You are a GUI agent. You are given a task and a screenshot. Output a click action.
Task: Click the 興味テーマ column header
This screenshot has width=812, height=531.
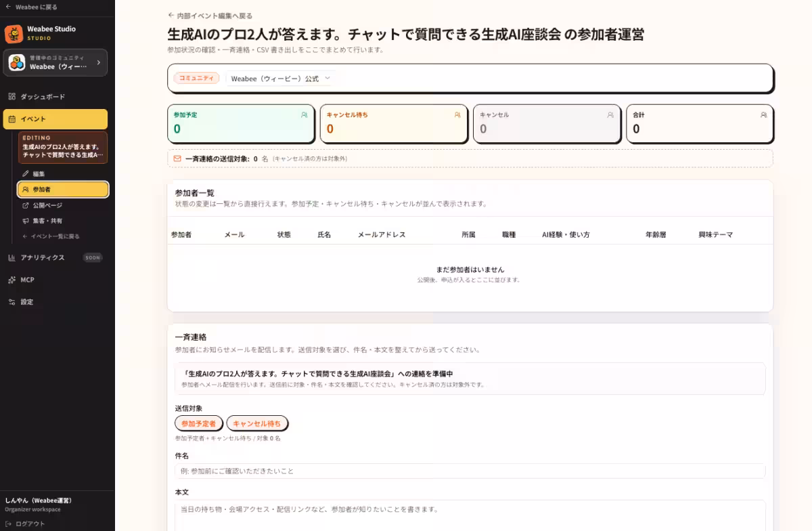click(x=716, y=234)
